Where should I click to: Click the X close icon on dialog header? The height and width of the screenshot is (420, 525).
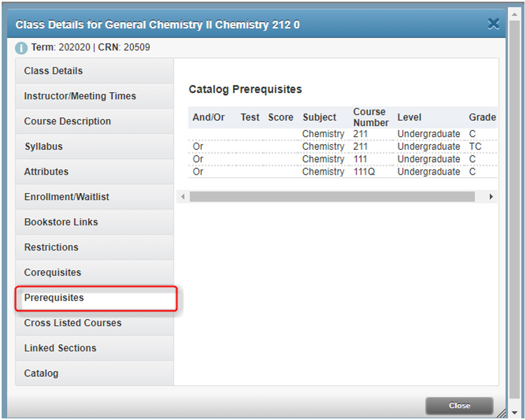point(493,24)
